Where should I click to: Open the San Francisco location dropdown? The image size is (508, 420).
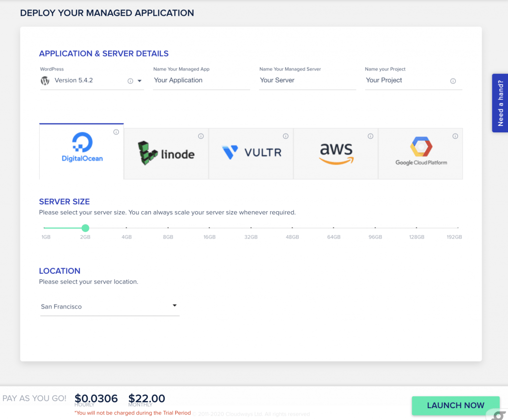tap(110, 306)
